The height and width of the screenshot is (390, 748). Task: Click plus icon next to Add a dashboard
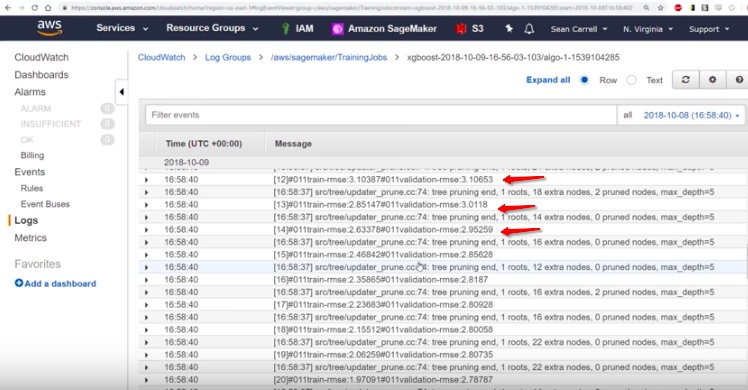click(x=19, y=283)
